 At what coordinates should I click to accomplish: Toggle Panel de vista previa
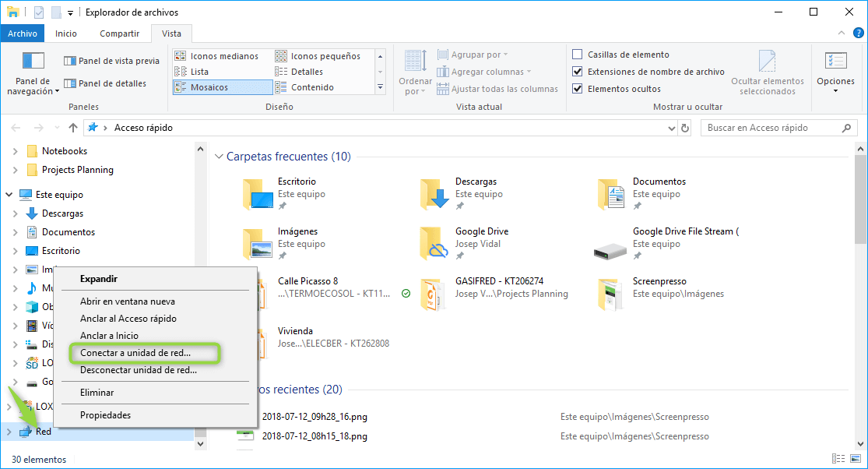coord(111,61)
